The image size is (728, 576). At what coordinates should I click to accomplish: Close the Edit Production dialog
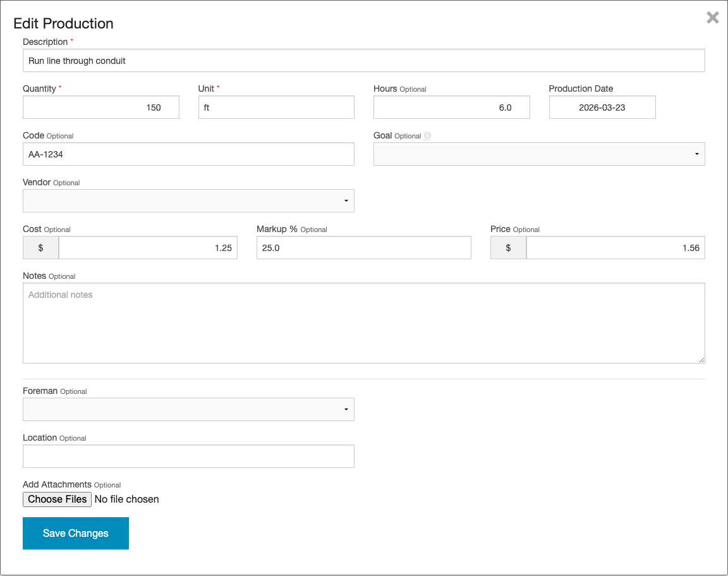(x=712, y=18)
